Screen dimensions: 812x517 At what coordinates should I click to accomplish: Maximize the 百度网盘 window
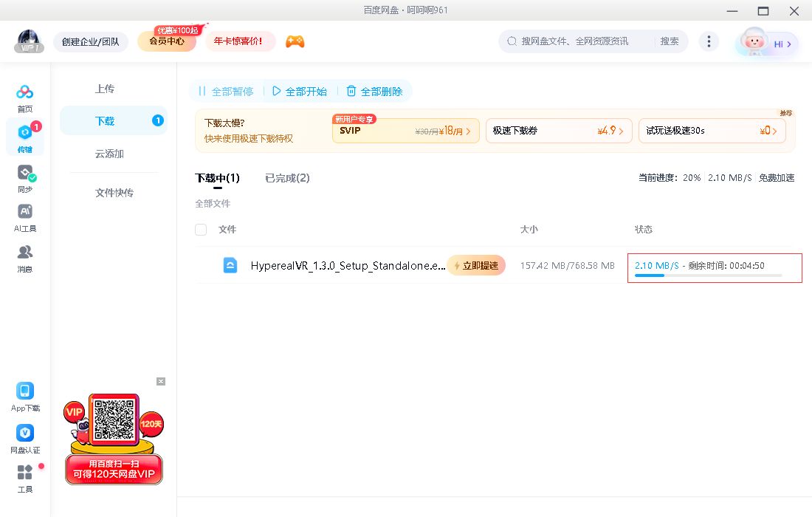click(763, 10)
